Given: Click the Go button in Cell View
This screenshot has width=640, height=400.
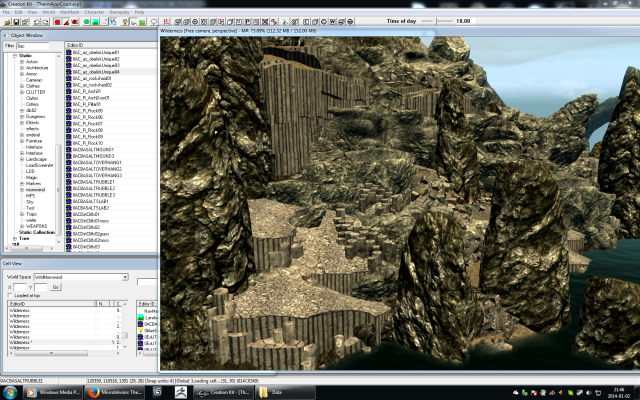Looking at the screenshot, I should pyautogui.click(x=56, y=287).
